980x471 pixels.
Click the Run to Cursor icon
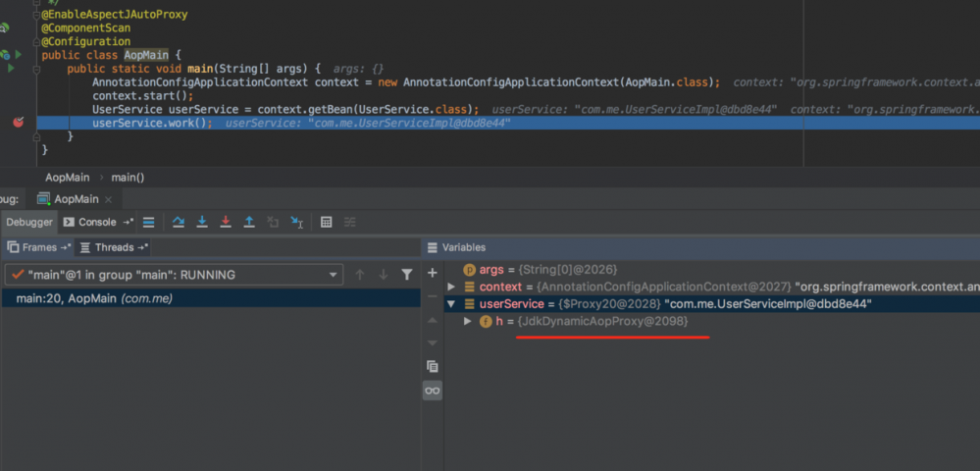coord(296,222)
